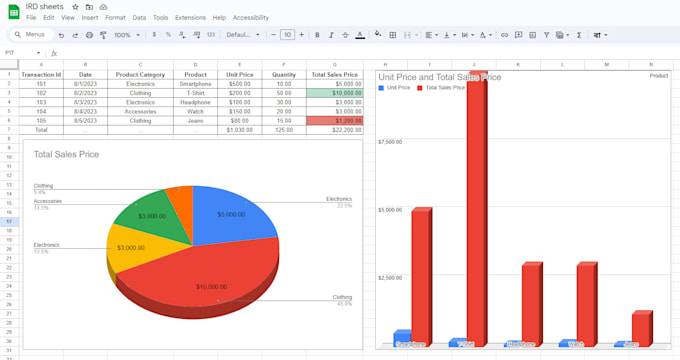The height and width of the screenshot is (360, 680).
Task: Increase font size with plus button
Action: [x=301, y=35]
